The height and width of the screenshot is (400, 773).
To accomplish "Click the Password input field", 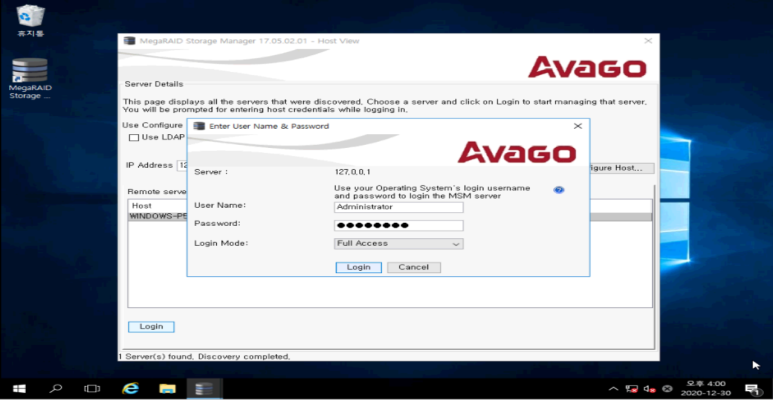I will (398, 225).
